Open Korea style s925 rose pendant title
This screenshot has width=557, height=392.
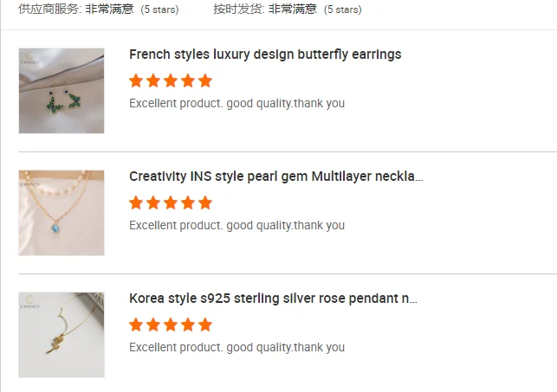(x=273, y=299)
